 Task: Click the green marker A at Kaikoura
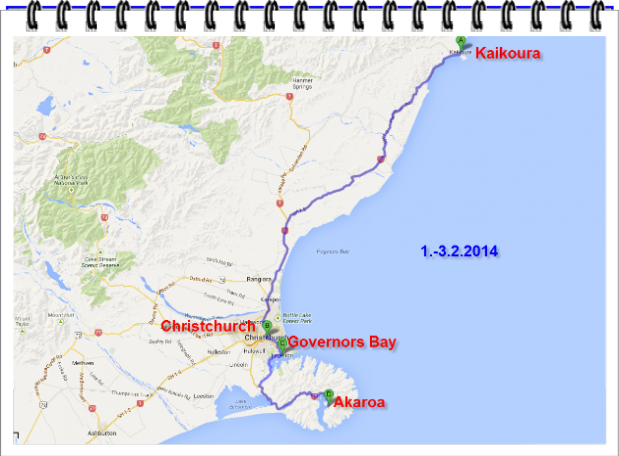[460, 42]
